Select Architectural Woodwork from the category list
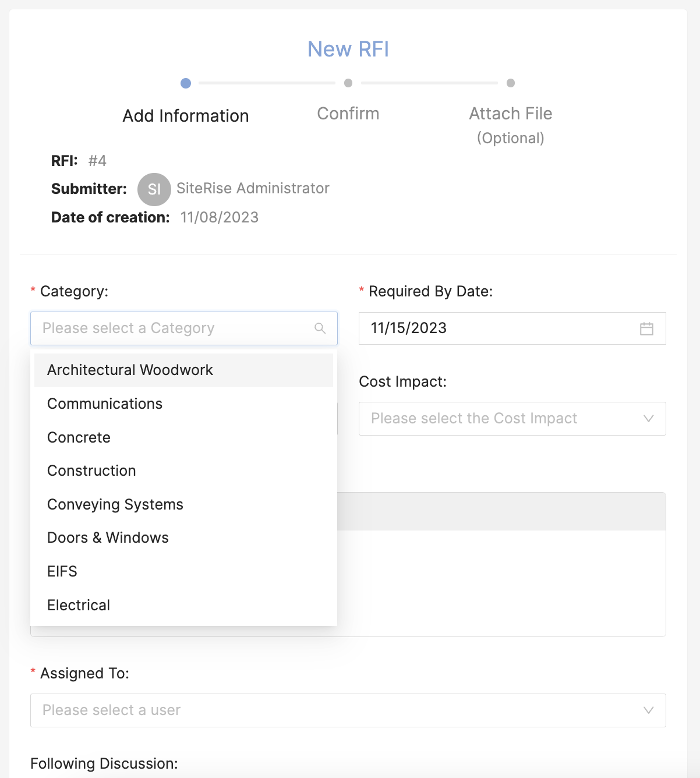Image resolution: width=700 pixels, height=778 pixels. tap(129, 370)
